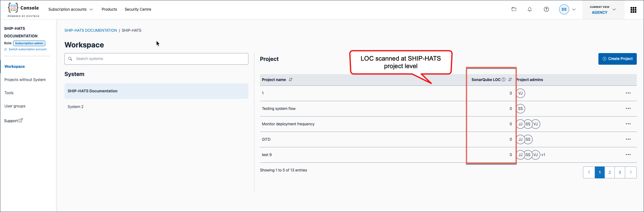Open the Support external link
644x212 pixels.
tap(13, 121)
